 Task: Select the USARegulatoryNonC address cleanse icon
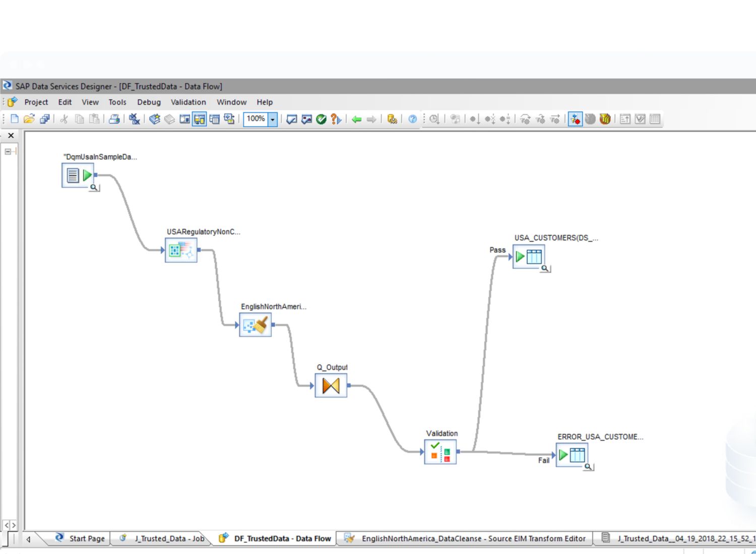tap(181, 250)
